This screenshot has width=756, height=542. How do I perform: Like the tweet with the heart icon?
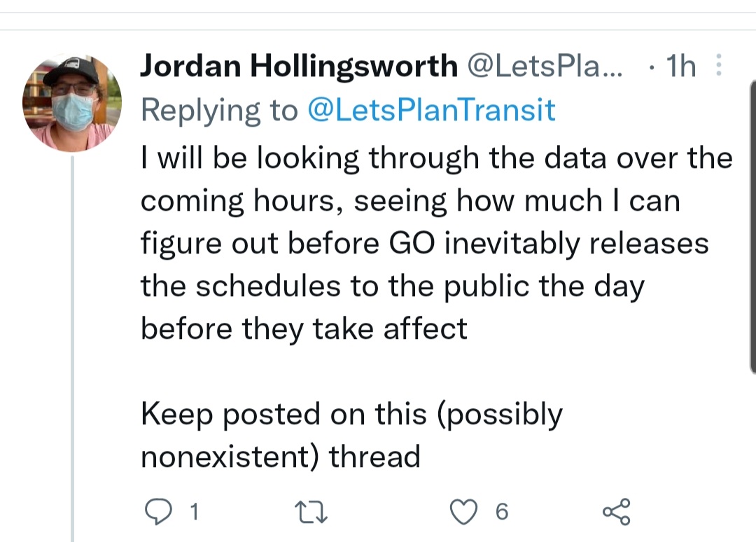click(462, 512)
